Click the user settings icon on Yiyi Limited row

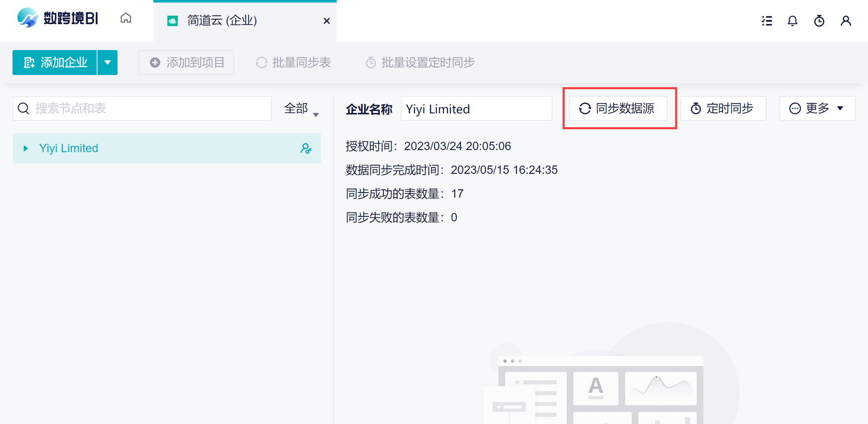pos(306,148)
